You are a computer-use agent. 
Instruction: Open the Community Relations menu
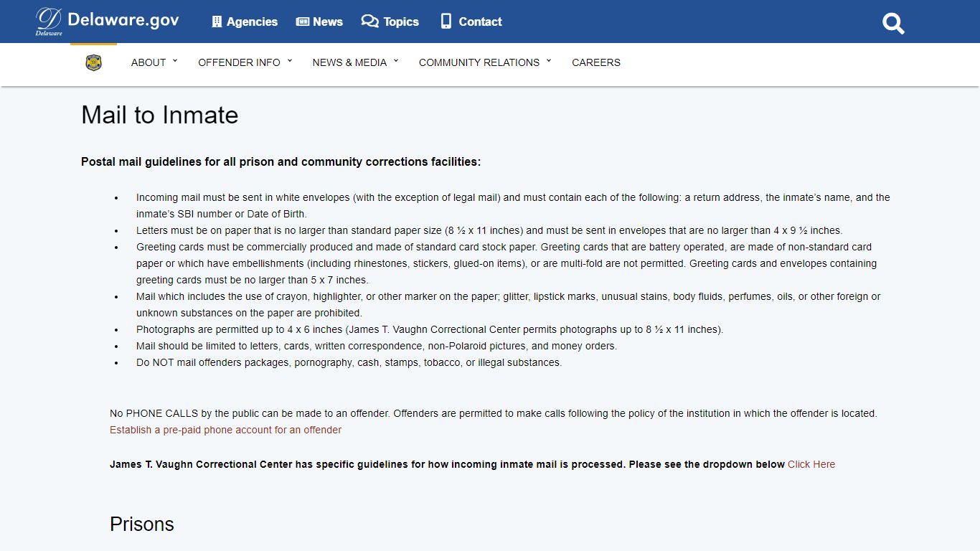(479, 62)
